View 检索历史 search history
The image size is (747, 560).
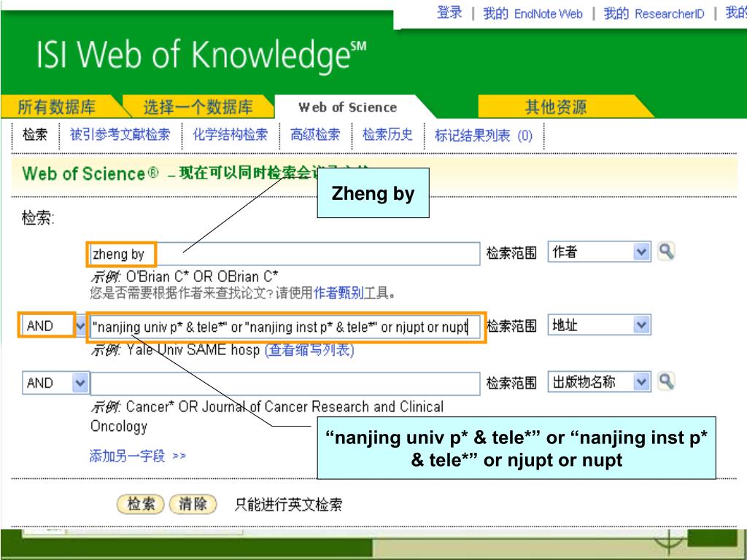pyautogui.click(x=387, y=135)
